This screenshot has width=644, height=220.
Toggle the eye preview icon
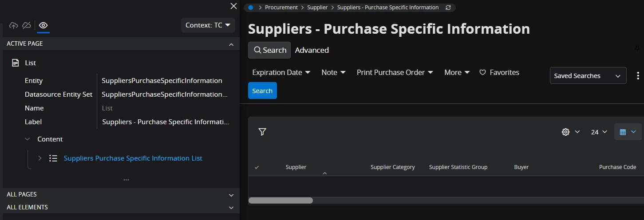43,25
